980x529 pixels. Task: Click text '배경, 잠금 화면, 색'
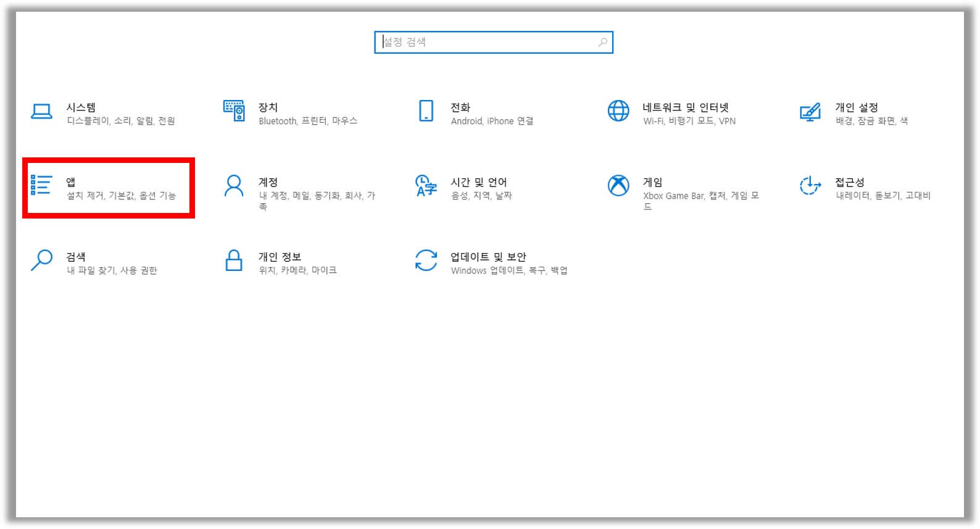[x=871, y=121]
